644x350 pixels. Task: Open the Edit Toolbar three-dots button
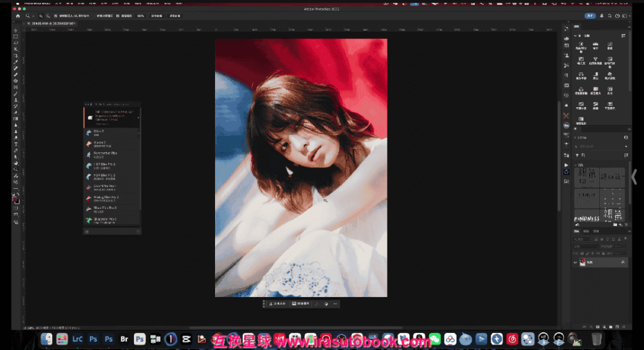tap(16, 188)
